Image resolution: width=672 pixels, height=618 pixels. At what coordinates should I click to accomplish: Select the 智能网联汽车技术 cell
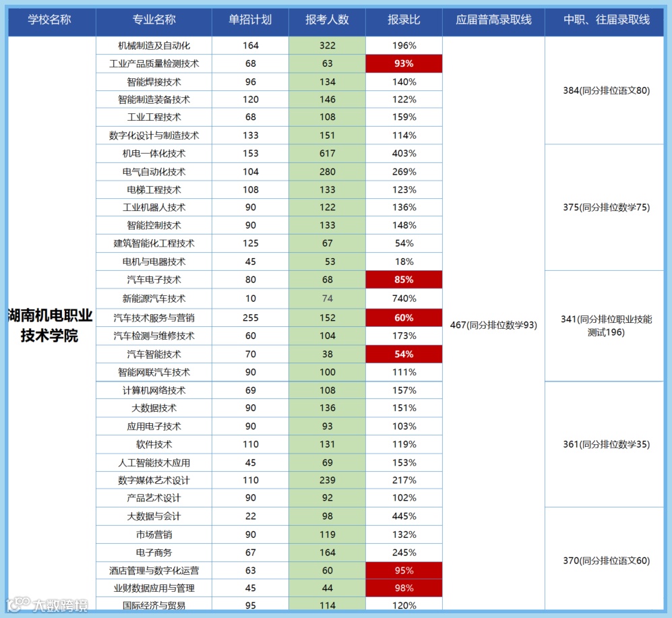(x=154, y=372)
